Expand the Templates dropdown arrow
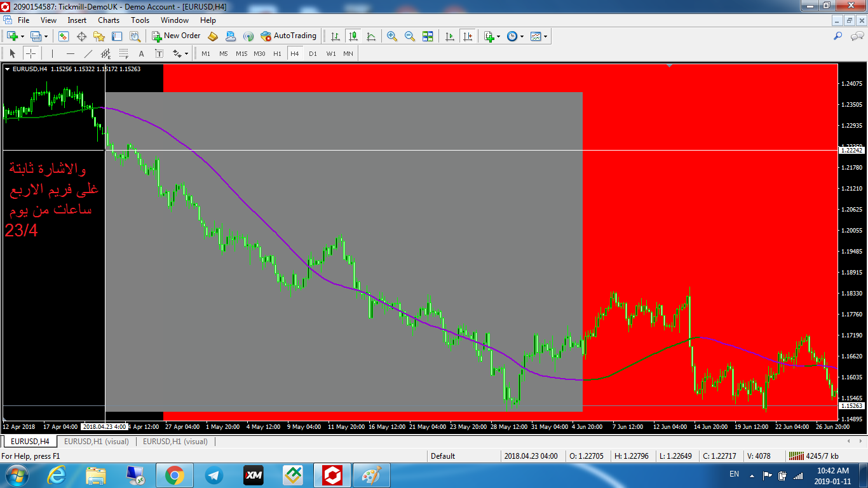Screen dimensions: 868x488 click(x=545, y=36)
